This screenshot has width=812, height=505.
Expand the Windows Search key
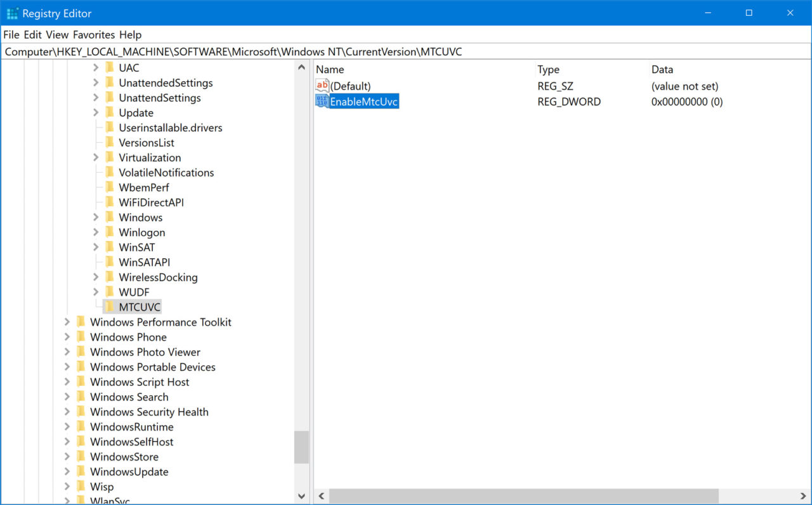(67, 397)
